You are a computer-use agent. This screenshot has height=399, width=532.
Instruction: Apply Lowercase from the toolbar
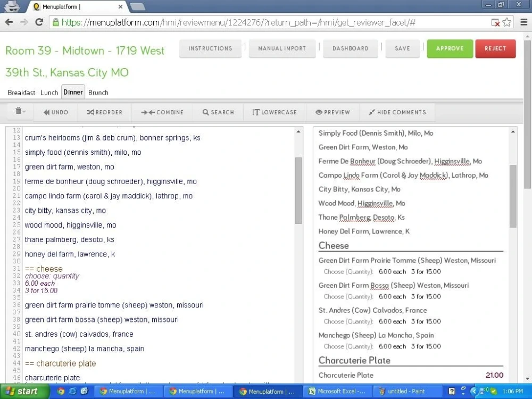coord(275,112)
